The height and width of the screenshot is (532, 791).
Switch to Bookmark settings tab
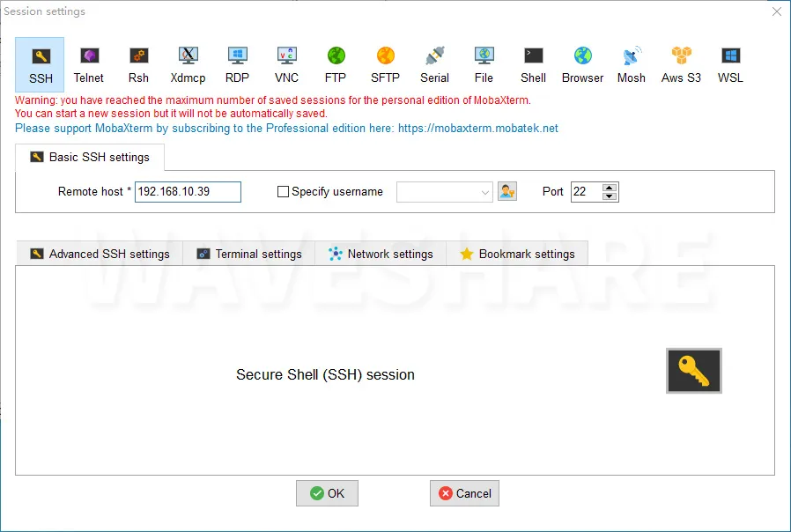pos(517,254)
